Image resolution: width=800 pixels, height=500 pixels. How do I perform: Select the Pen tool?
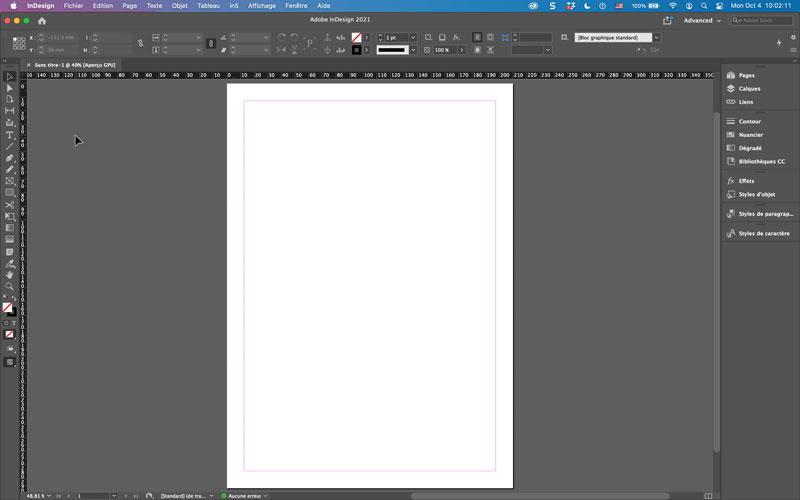[x=10, y=158]
